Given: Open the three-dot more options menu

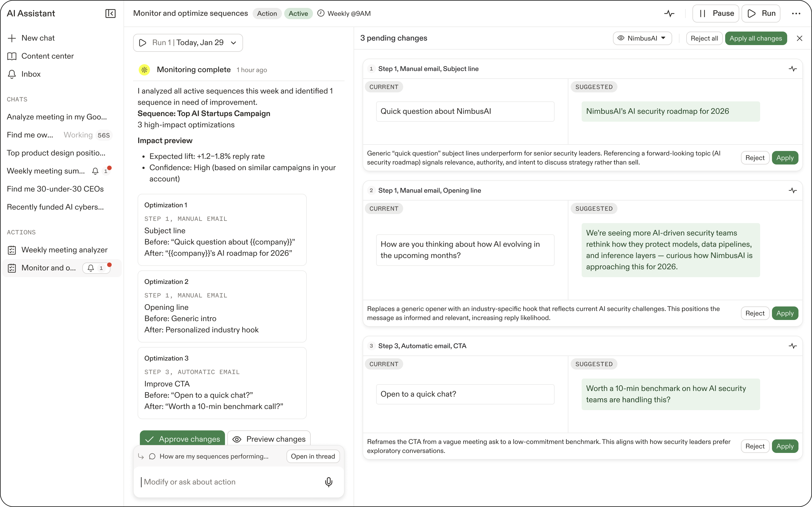Looking at the screenshot, I should coord(796,14).
